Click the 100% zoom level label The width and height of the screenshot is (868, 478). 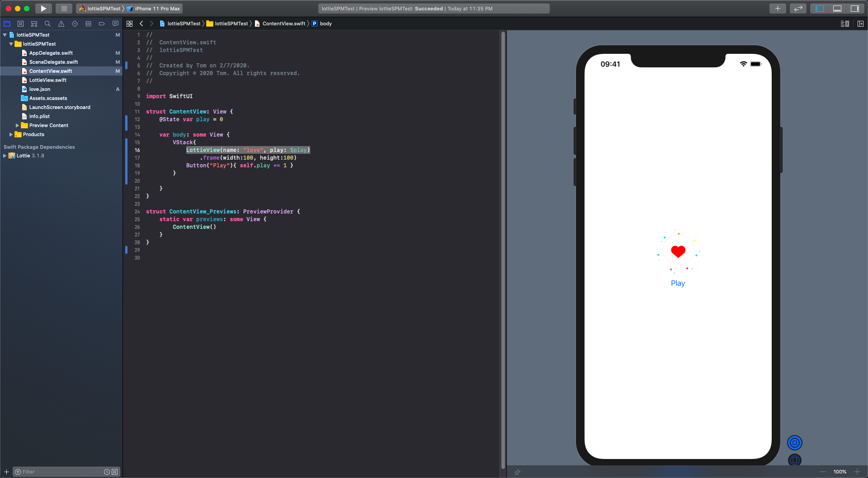pos(840,472)
